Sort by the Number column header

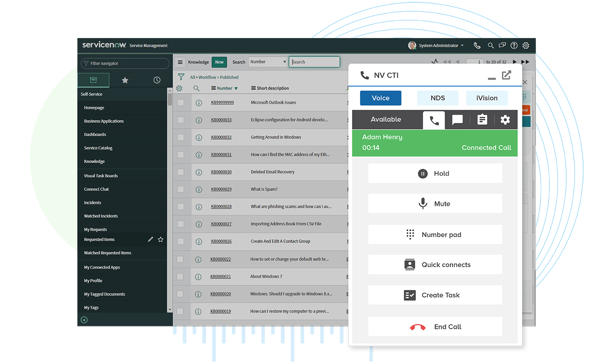click(225, 88)
